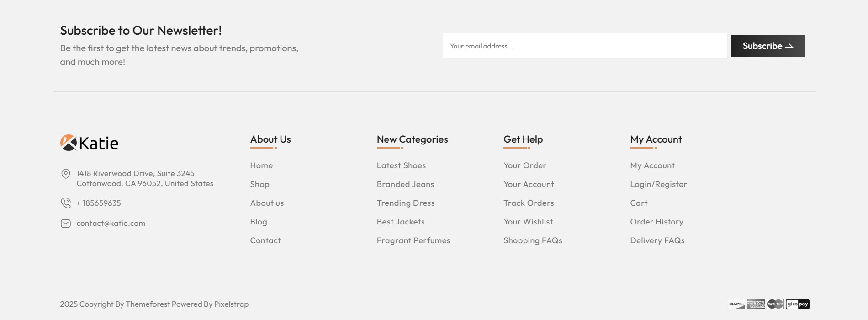
Task: Click the Katie logo icon
Action: [68, 143]
